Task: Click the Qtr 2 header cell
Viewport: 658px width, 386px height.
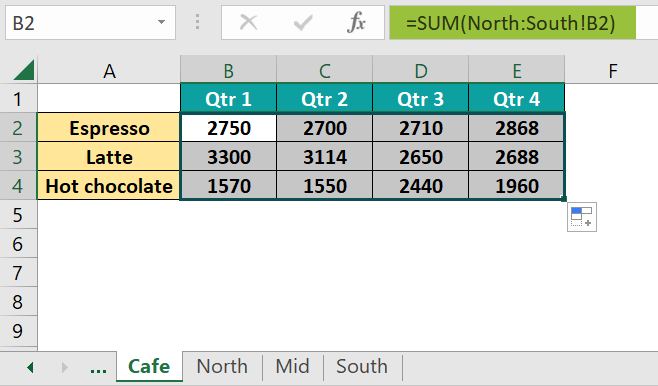Action: click(324, 99)
